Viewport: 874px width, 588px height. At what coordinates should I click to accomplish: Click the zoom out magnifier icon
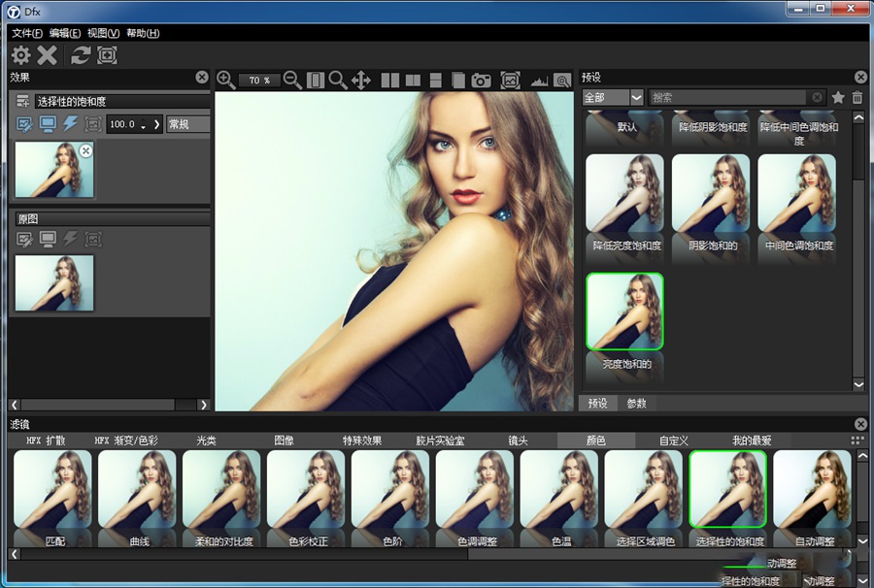(x=291, y=81)
